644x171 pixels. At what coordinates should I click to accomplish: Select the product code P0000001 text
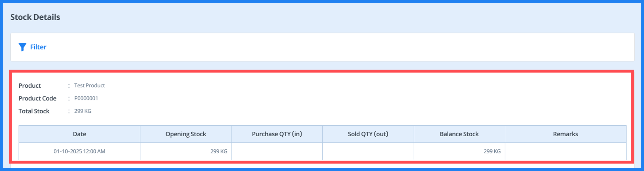(x=86, y=98)
